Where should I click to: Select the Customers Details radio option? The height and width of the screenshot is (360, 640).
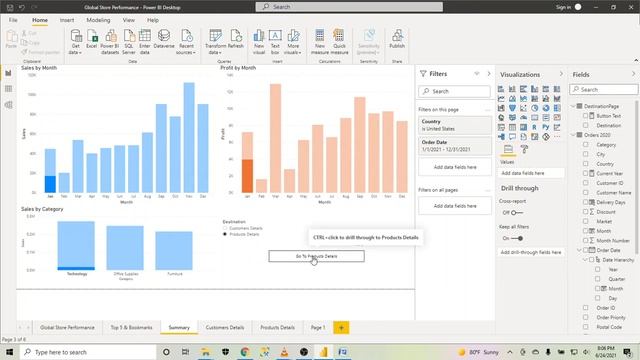pos(225,228)
